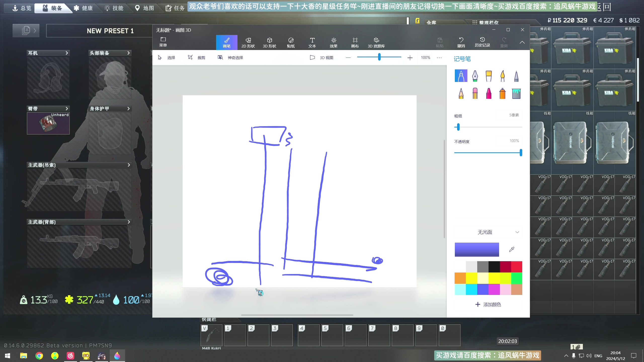Screen dimensions: 644x362
Task: Select the Pixel pen tool
Action: tap(516, 76)
